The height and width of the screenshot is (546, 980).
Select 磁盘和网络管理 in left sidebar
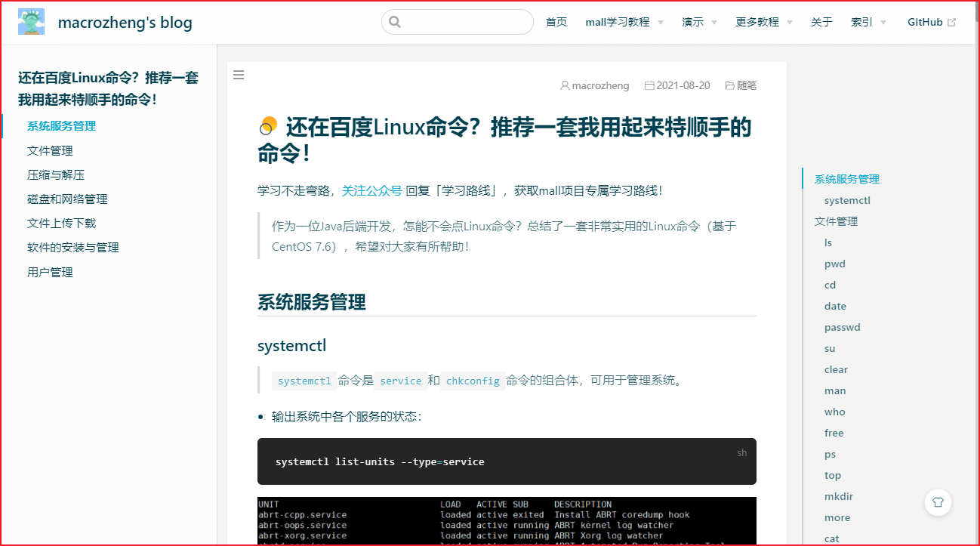coord(67,199)
